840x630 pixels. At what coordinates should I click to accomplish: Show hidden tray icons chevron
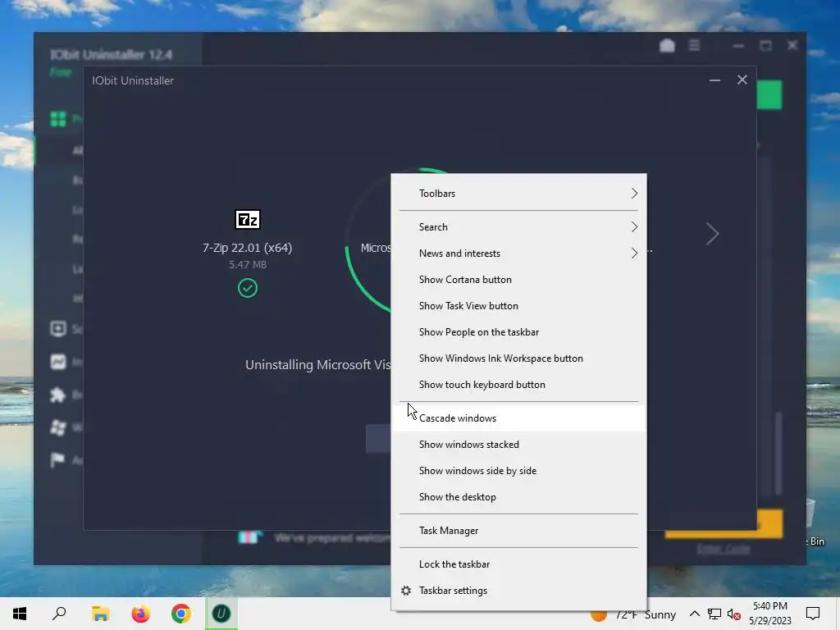[694, 614]
